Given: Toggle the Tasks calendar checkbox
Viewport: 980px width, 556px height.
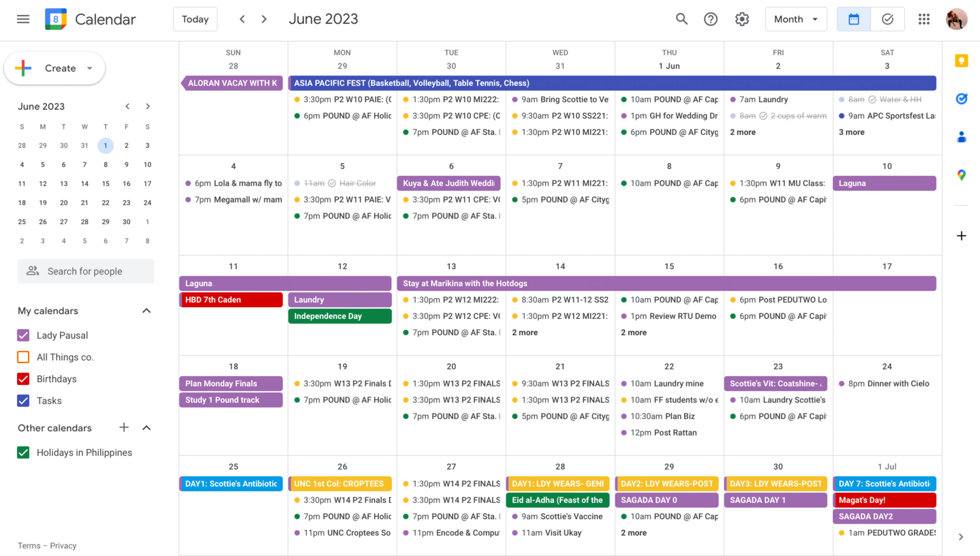Looking at the screenshot, I should click(x=23, y=401).
